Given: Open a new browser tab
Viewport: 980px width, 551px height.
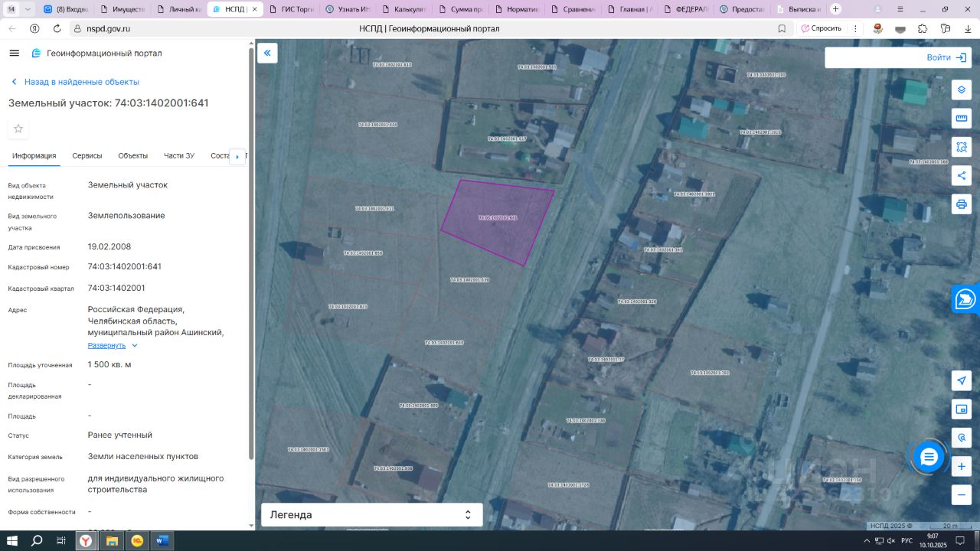Looking at the screenshot, I should [x=835, y=9].
